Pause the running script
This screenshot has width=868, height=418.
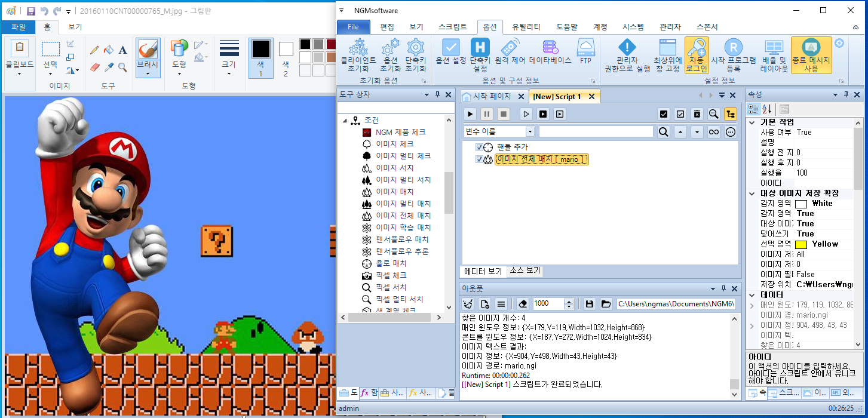[x=487, y=114]
